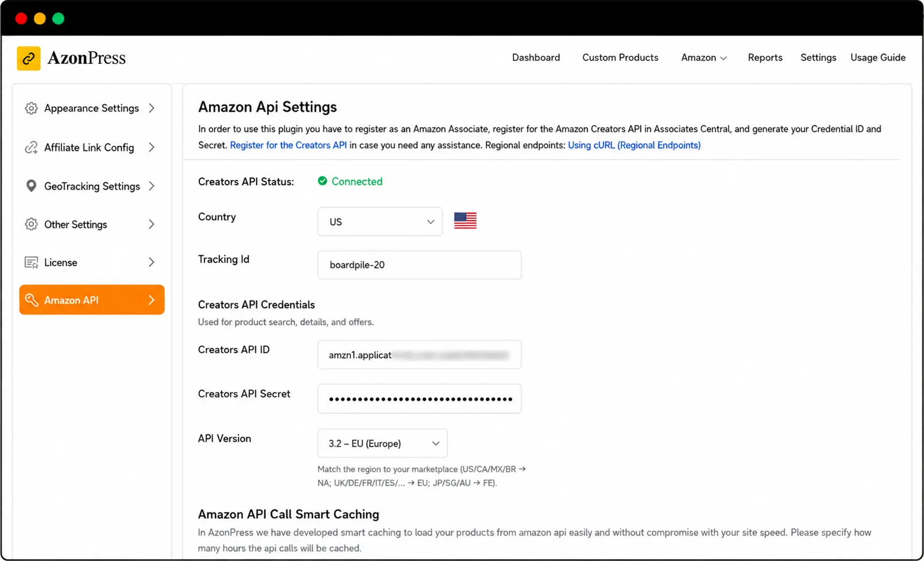The image size is (924, 561).
Task: Click the Appearance Settings gear icon
Action: pyautogui.click(x=31, y=109)
